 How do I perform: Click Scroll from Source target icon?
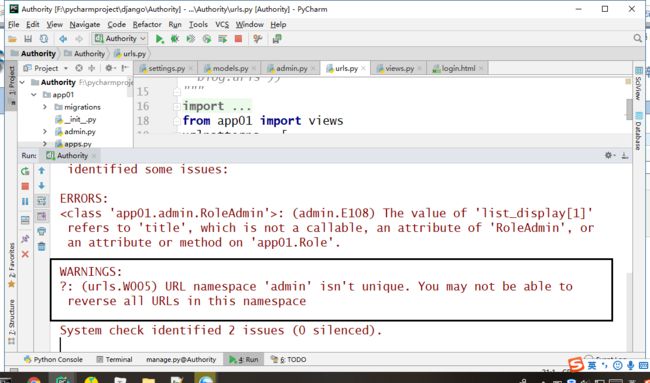(x=79, y=68)
